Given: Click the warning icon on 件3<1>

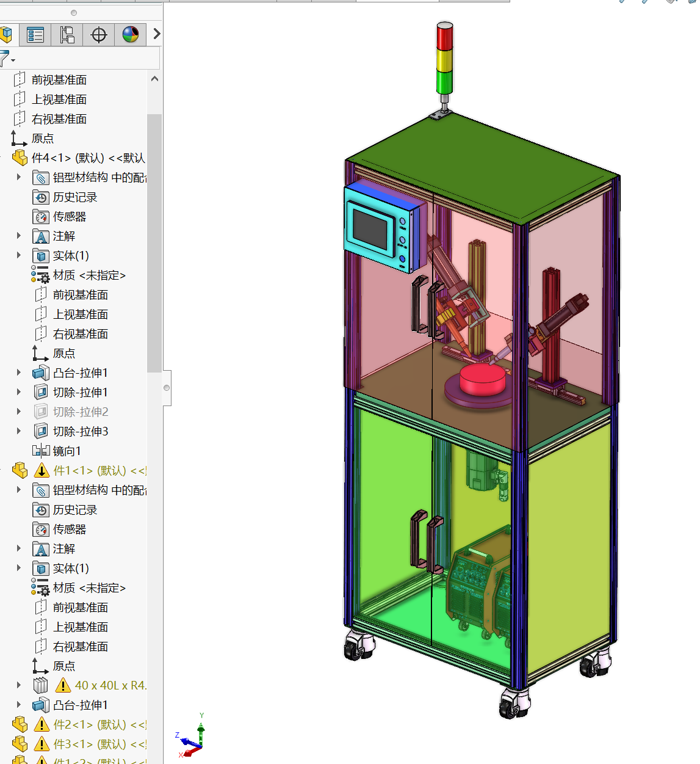Looking at the screenshot, I should pos(41,744).
